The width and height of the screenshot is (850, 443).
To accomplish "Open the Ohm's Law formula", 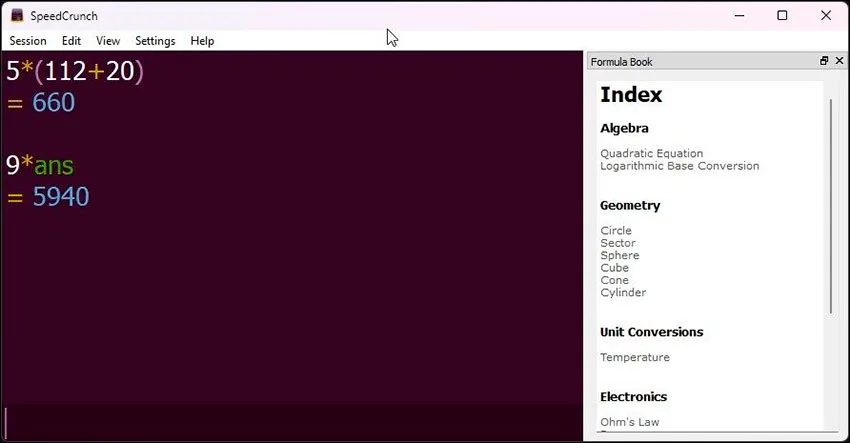I will 629,422.
